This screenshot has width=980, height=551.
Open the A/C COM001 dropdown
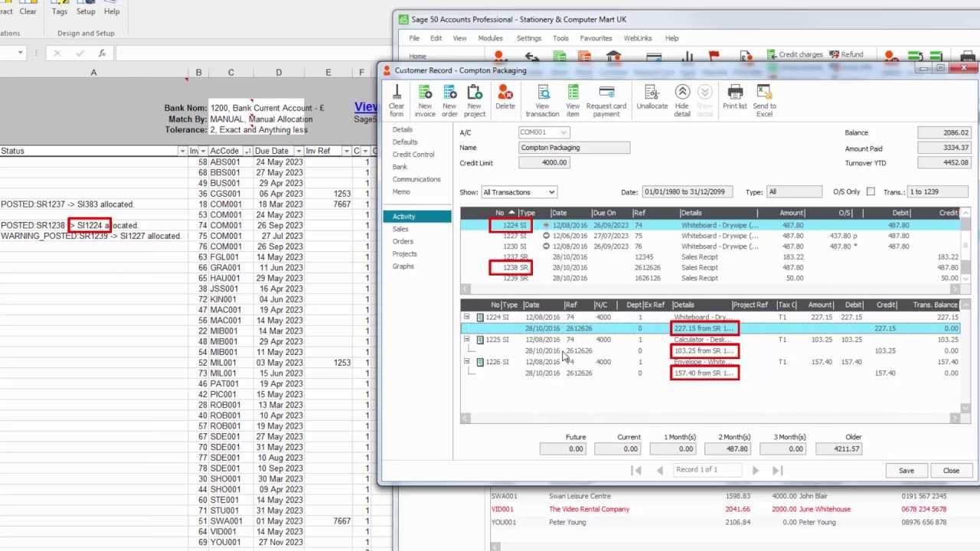coord(564,132)
